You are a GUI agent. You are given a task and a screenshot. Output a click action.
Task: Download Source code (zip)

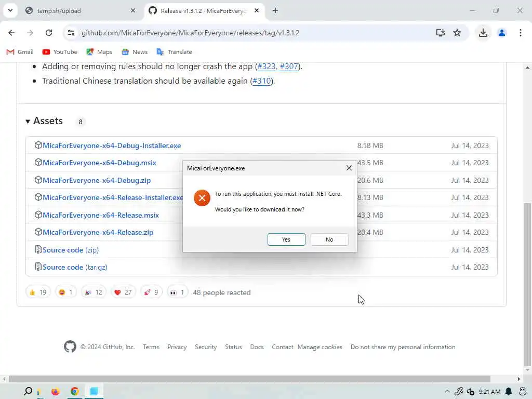point(71,250)
